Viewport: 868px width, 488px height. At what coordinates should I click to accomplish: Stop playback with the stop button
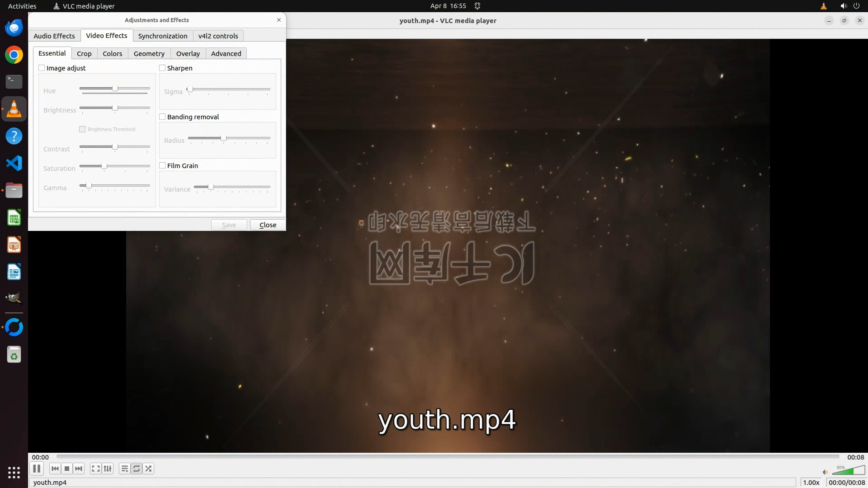(67, 469)
